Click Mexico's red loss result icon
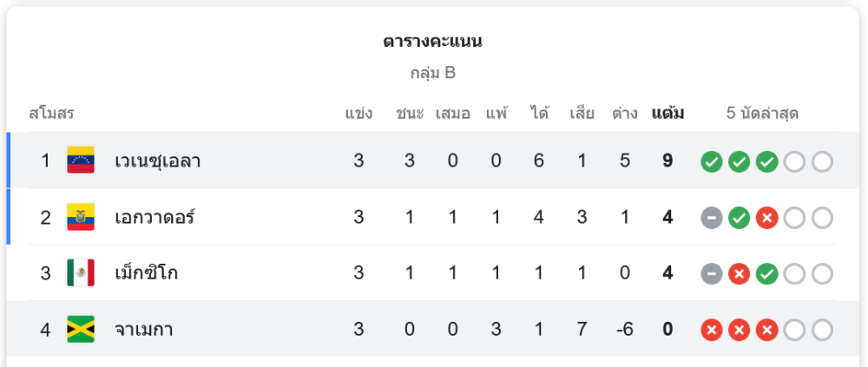868x367 pixels. tap(739, 274)
